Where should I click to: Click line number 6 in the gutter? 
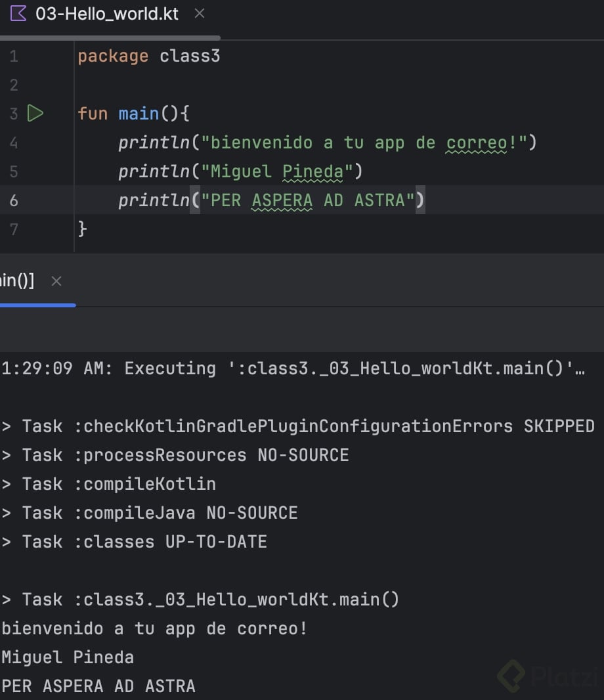pos(14,200)
